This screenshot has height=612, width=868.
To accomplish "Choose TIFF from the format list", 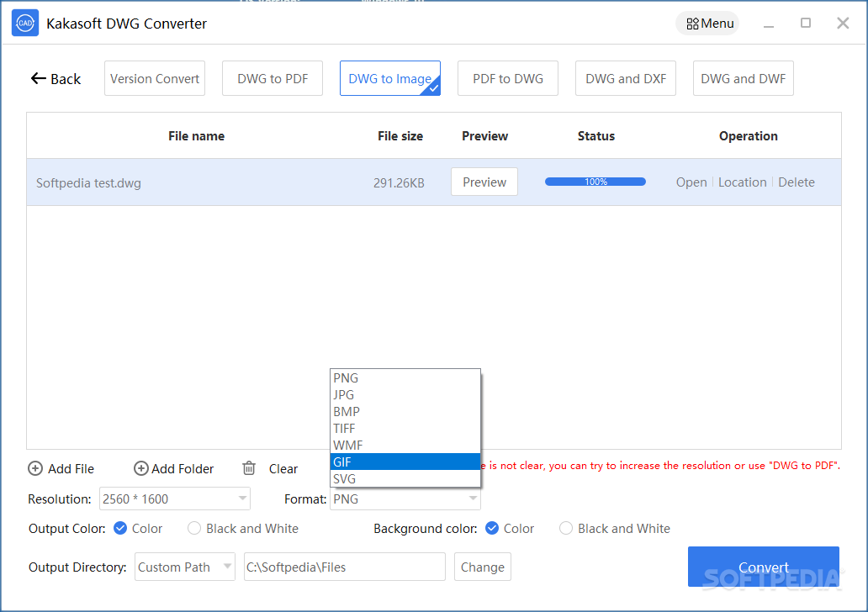I will click(405, 428).
